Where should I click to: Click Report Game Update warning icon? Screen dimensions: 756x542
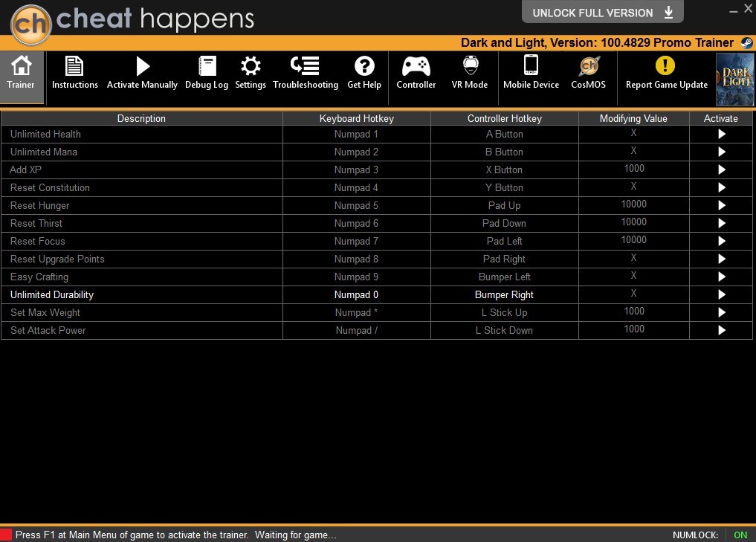point(665,65)
